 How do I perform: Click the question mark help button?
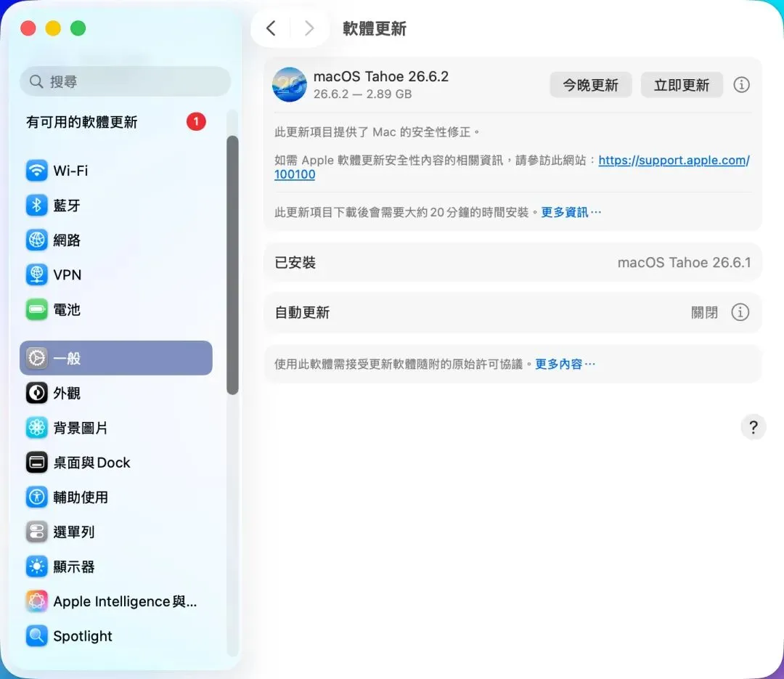click(x=753, y=427)
